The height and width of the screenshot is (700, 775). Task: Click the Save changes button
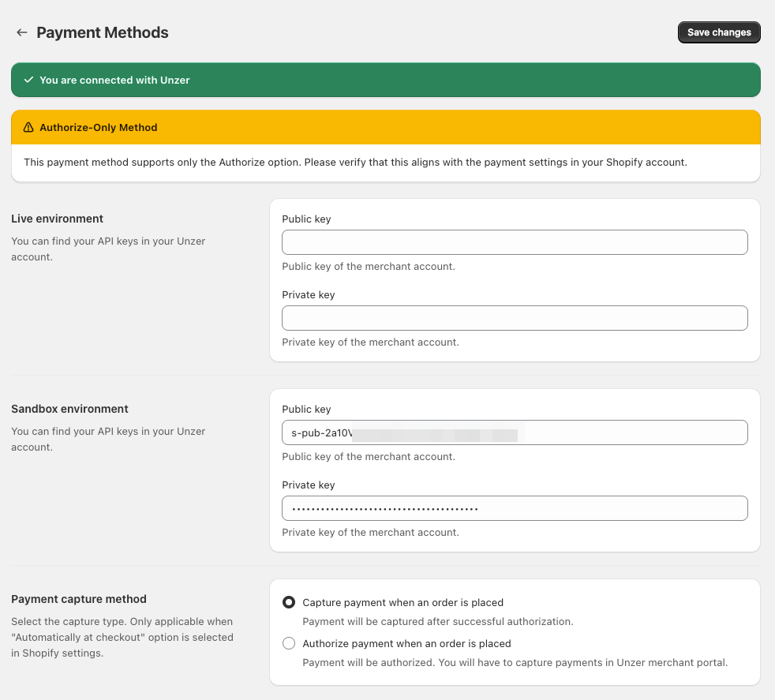(718, 32)
